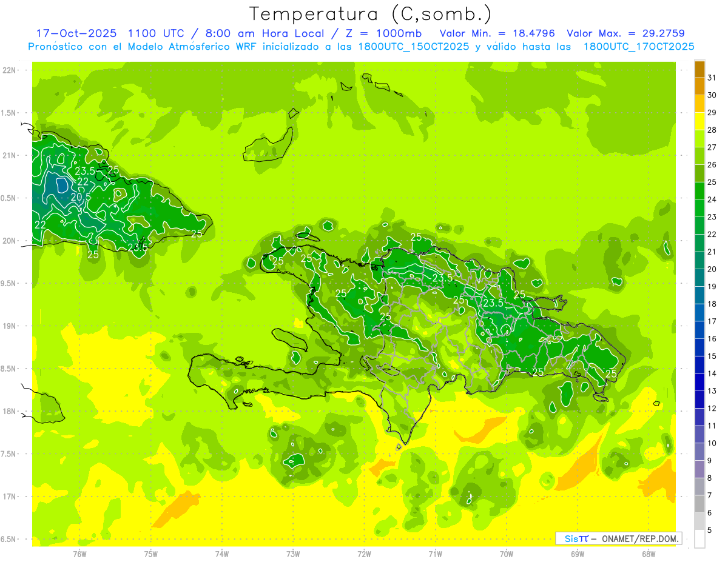Click the 18N latitude axis label

10,412
